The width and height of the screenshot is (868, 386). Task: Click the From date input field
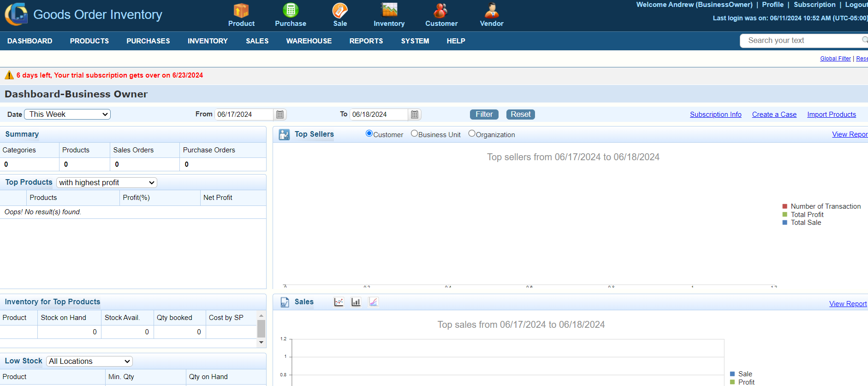point(244,115)
